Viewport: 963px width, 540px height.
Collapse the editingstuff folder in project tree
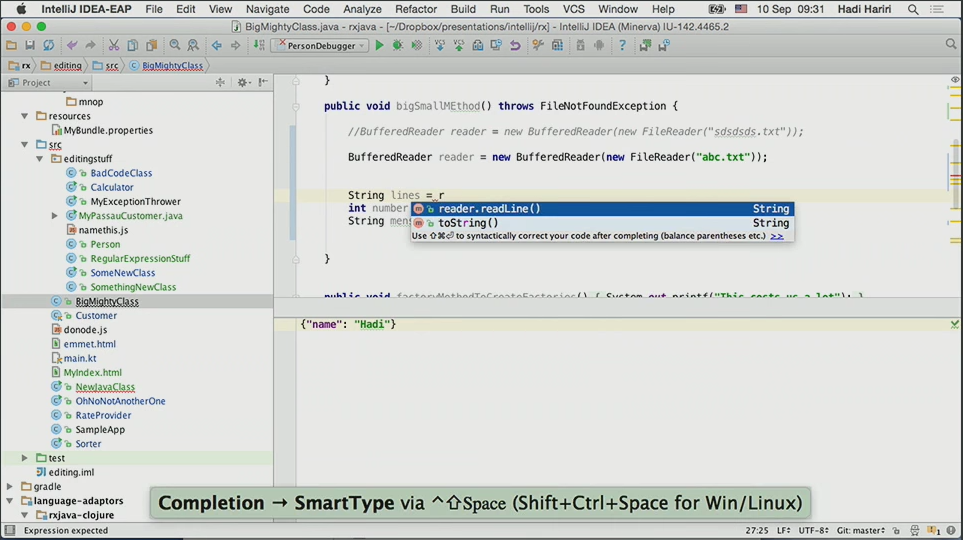pyautogui.click(x=40, y=159)
